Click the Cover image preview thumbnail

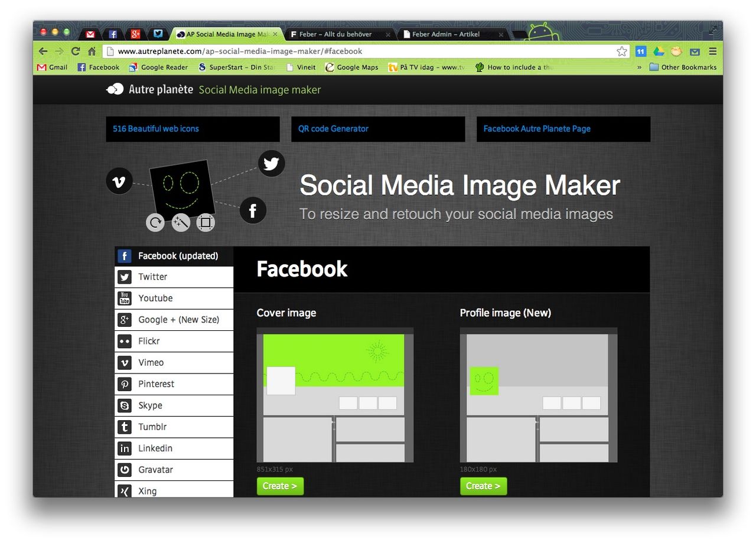[x=335, y=395]
